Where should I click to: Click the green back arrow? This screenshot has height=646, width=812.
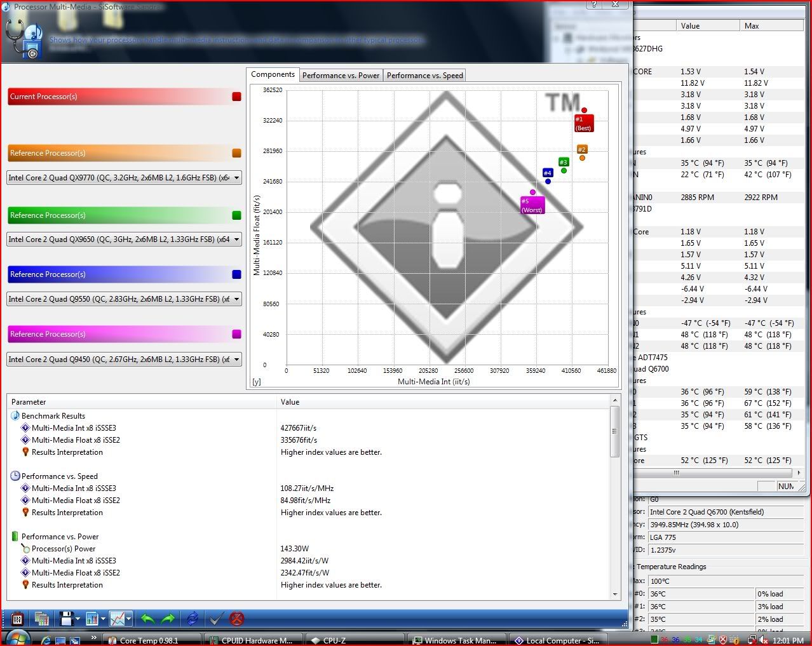(x=147, y=618)
